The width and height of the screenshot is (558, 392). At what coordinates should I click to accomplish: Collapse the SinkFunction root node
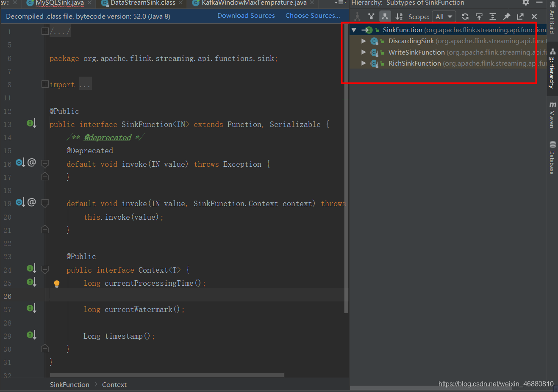tap(354, 30)
